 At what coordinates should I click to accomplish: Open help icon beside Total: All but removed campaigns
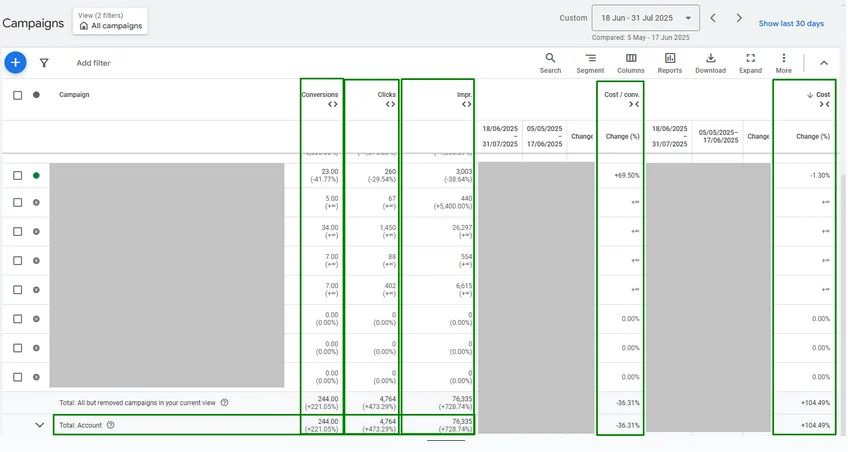pos(224,402)
